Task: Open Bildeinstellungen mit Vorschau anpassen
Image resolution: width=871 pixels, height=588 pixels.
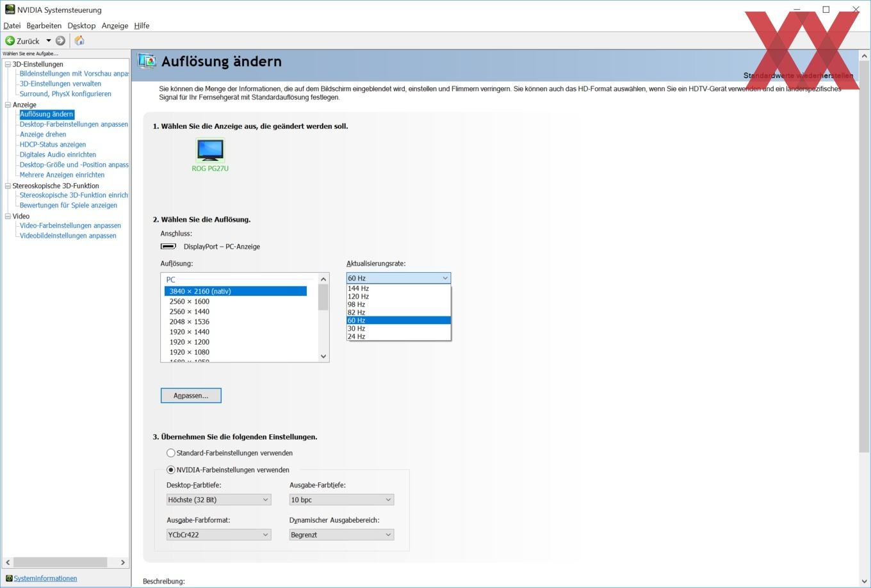Action: pos(74,74)
